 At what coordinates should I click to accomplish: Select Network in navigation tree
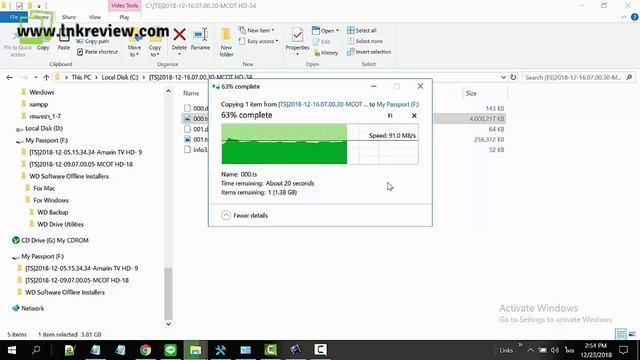pyautogui.click(x=32, y=309)
